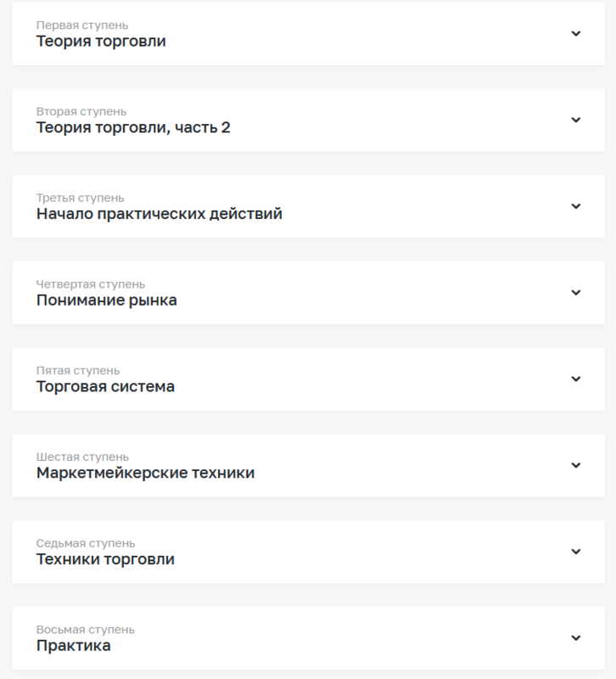Select the Четвертая ступень label
616x679 pixels.
[x=91, y=284]
